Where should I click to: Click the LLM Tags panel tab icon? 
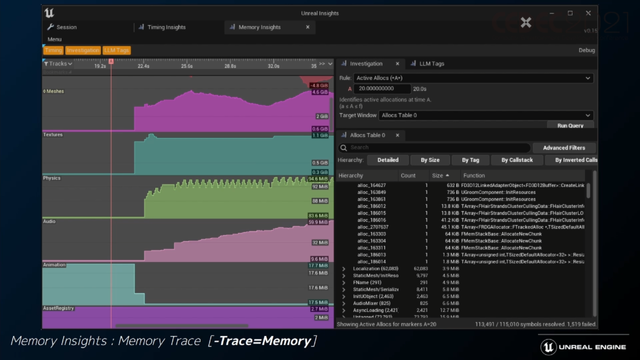(x=413, y=64)
